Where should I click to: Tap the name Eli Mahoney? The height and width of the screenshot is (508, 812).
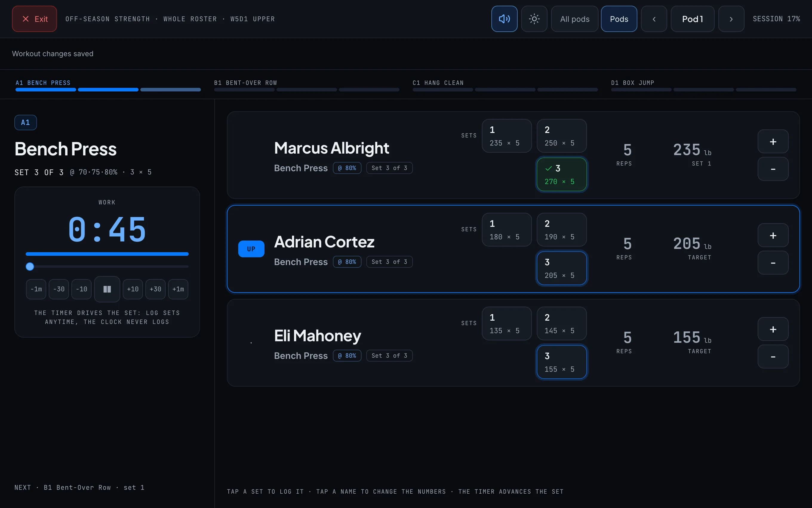tap(317, 335)
